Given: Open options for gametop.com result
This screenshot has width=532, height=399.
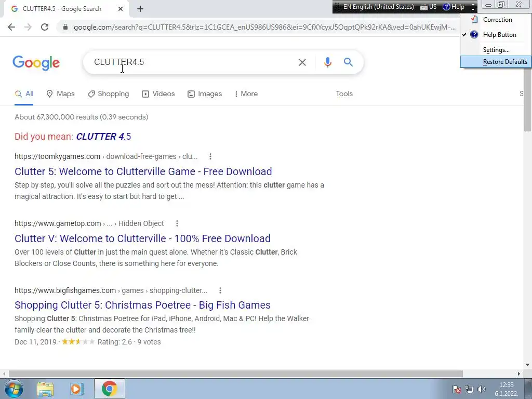Looking at the screenshot, I should (177, 223).
